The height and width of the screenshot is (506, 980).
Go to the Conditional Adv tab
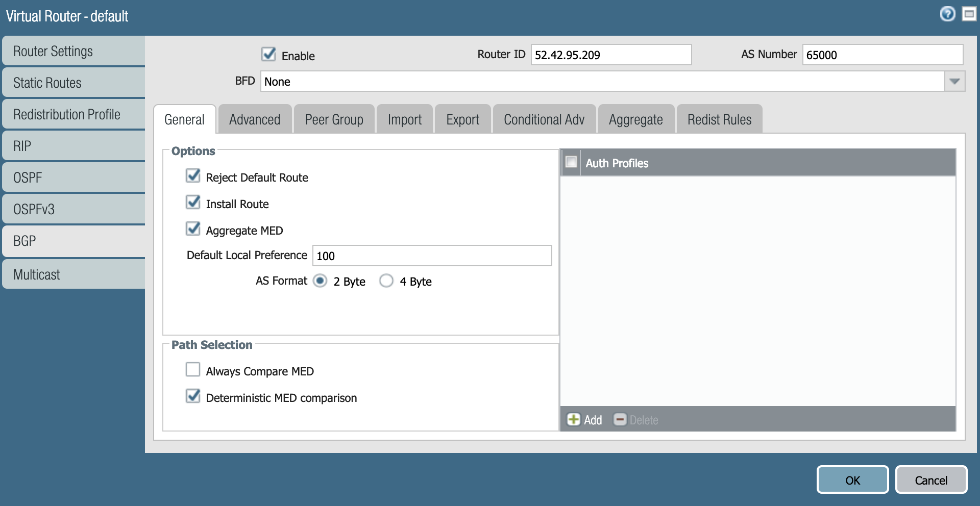[544, 119]
